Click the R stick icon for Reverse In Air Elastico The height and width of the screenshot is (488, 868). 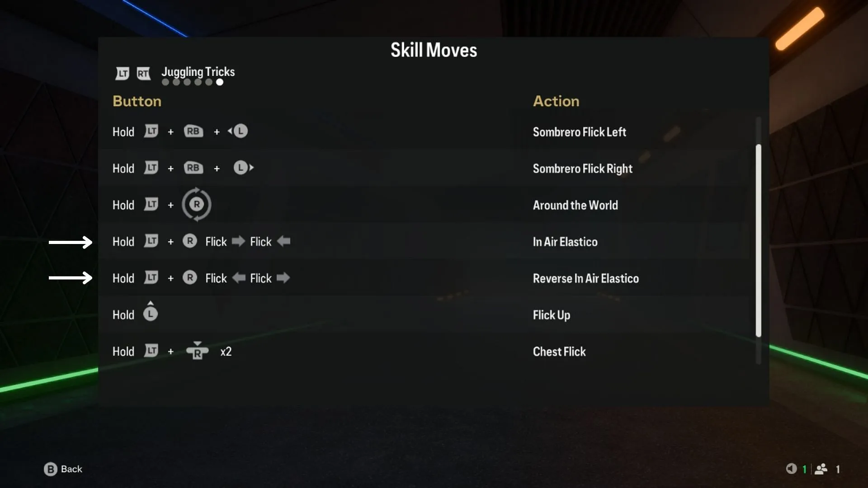[x=190, y=278]
